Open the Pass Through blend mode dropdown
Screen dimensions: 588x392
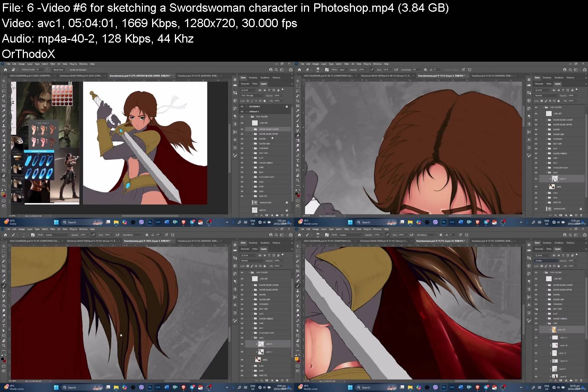click(x=252, y=95)
